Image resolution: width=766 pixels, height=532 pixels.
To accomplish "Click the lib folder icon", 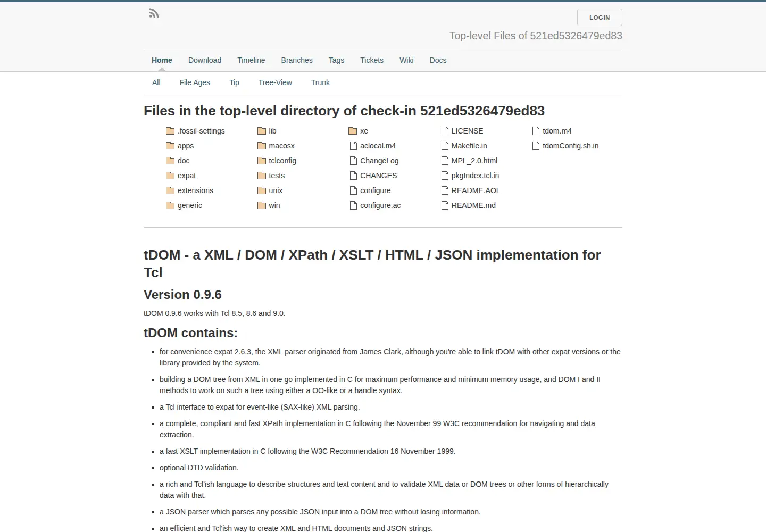I will click(262, 131).
